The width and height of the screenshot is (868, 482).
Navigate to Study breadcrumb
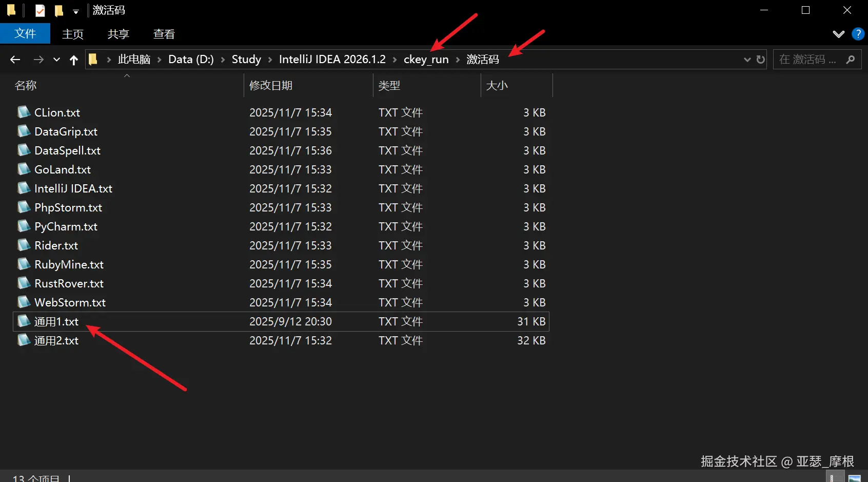click(x=246, y=59)
